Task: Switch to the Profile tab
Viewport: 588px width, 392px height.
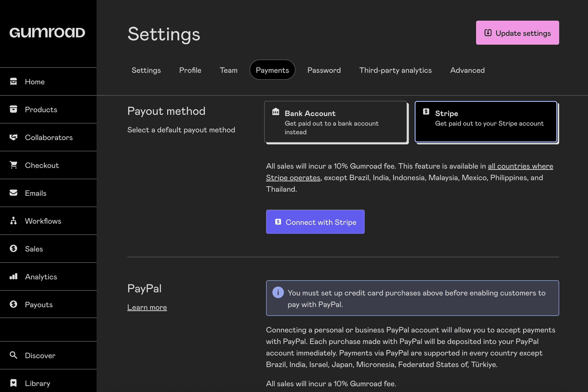Action: (190, 70)
